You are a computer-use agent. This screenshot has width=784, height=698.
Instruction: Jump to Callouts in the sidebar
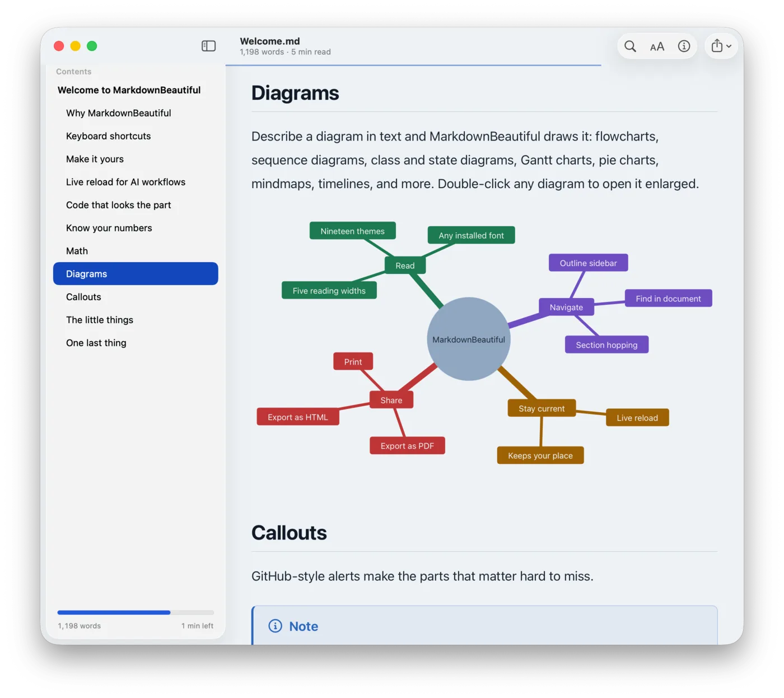tap(83, 297)
